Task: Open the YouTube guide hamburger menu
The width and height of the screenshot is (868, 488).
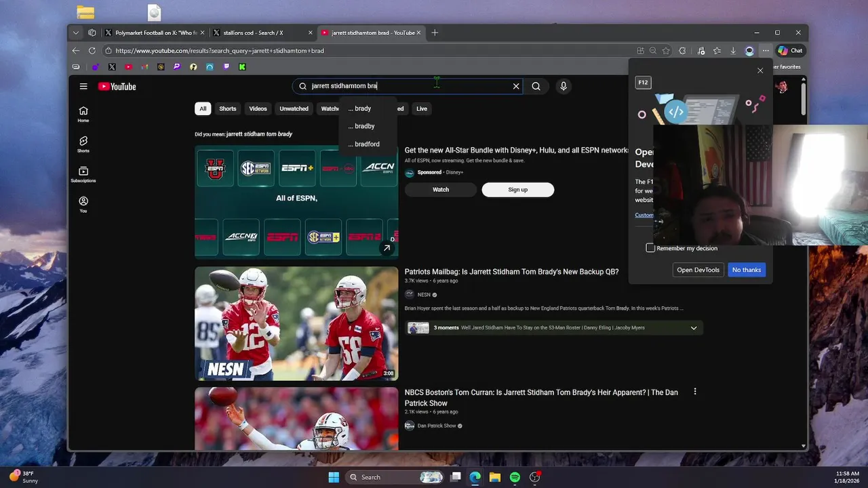Action: [83, 86]
